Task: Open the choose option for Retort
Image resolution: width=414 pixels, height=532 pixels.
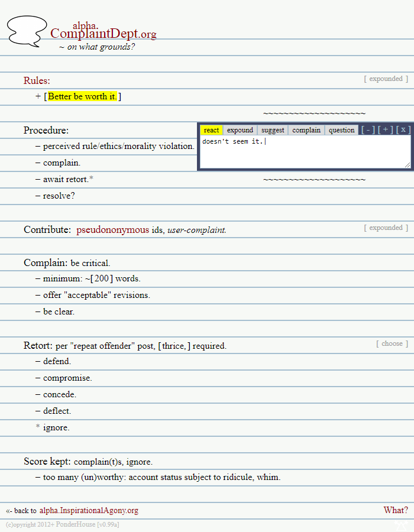Action: point(392,343)
